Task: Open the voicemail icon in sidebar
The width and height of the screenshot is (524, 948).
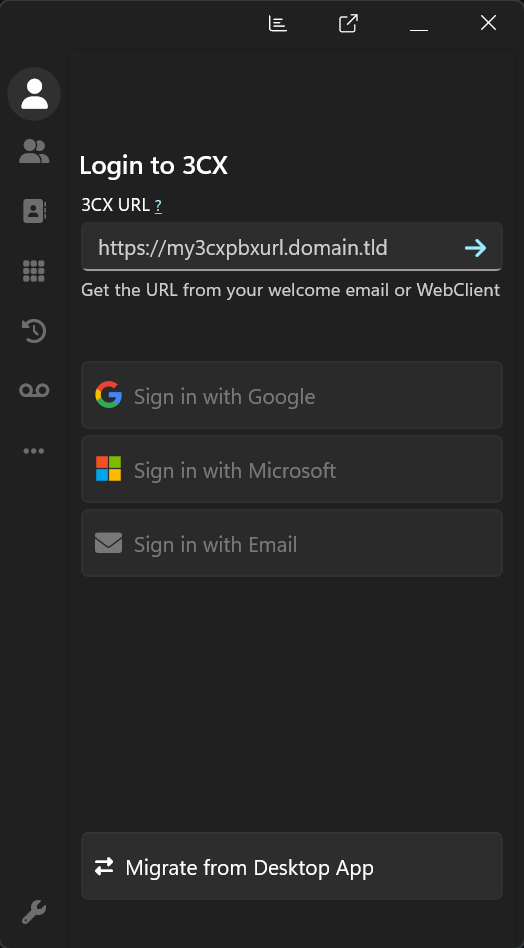Action: click(34, 391)
